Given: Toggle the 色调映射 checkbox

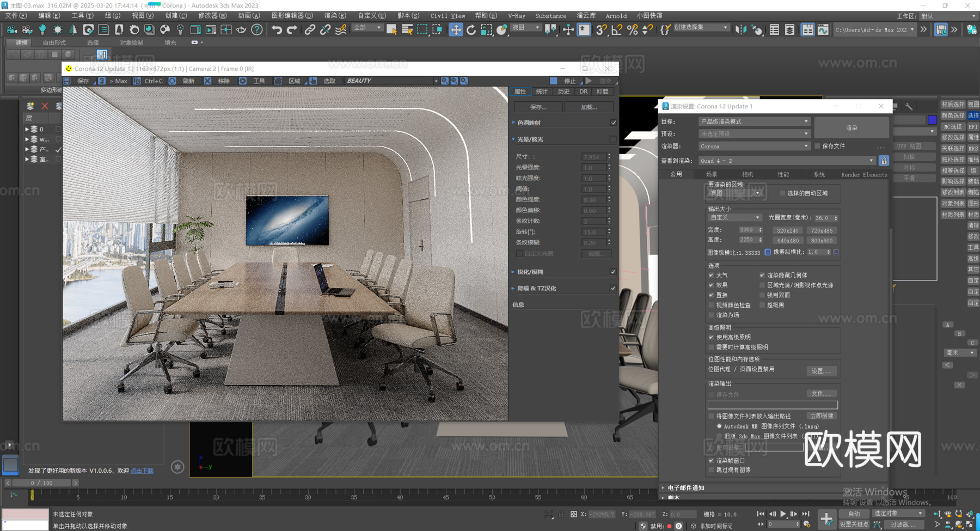Looking at the screenshot, I should [x=614, y=123].
